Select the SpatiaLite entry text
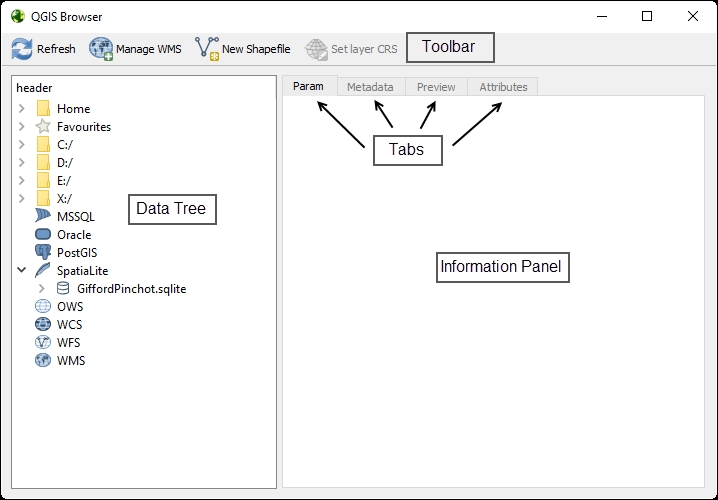Viewport: 718px width, 500px height. 82,271
